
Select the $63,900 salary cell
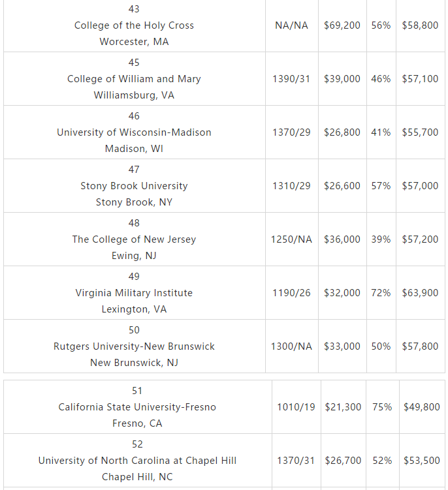[x=420, y=293]
